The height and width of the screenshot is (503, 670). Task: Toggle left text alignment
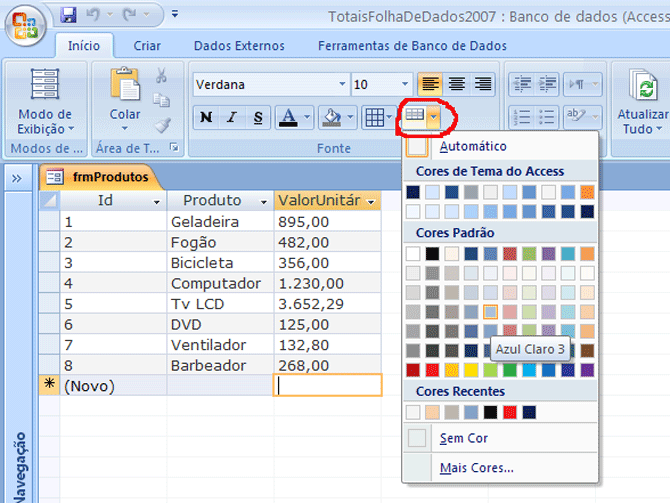click(430, 84)
